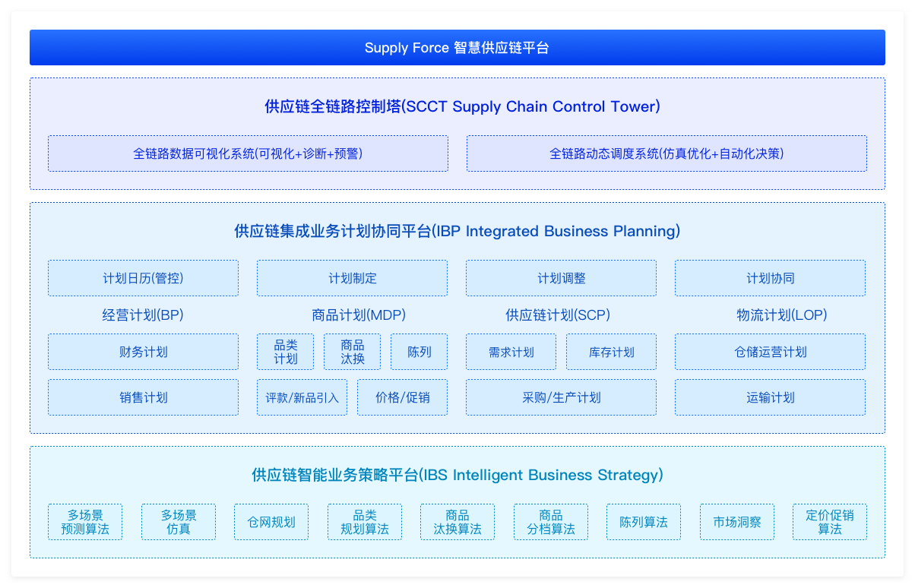
Task: Select the 运输计划 box
Action: coord(770,397)
